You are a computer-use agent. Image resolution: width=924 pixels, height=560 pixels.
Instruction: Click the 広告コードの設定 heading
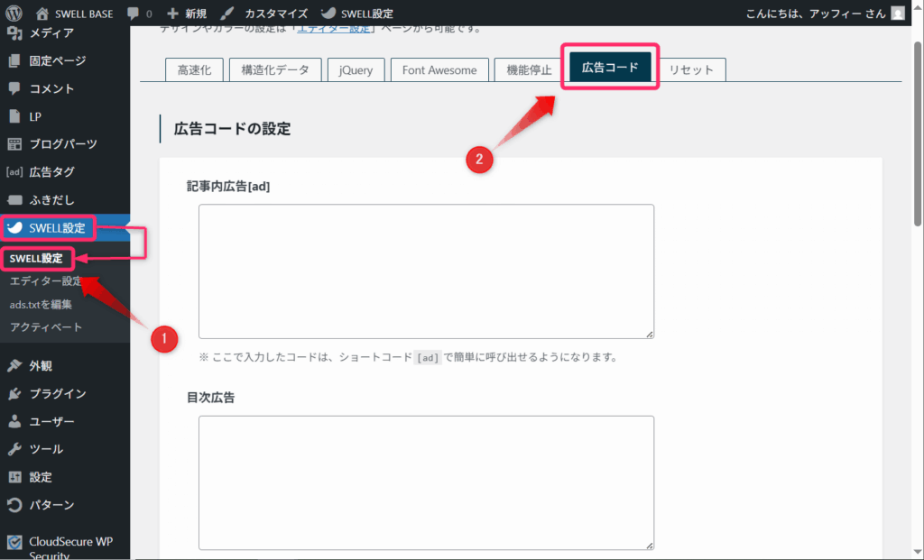[x=232, y=128]
